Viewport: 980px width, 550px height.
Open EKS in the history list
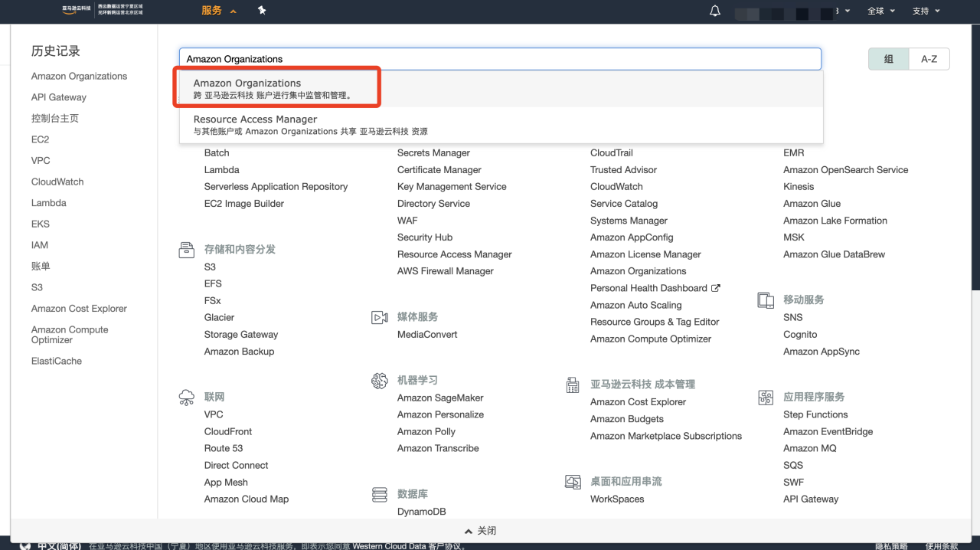41,224
